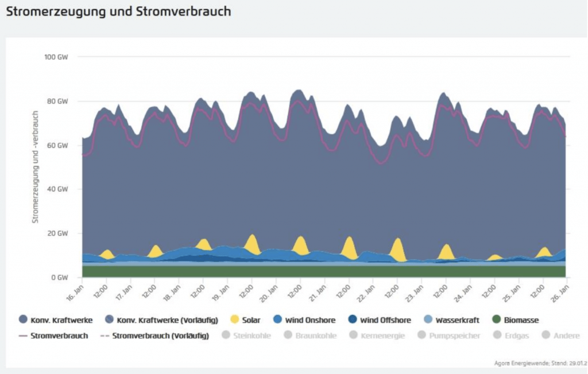Toggle Wind Offshore legend dot
Image resolution: width=588 pixels, height=374 pixels.
pyautogui.click(x=353, y=320)
